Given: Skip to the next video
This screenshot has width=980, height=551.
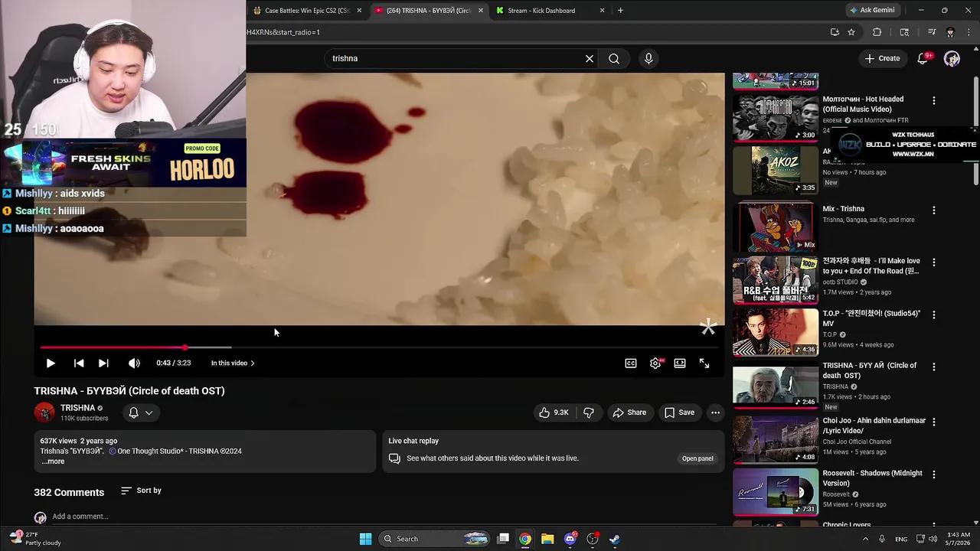Looking at the screenshot, I should (x=103, y=363).
